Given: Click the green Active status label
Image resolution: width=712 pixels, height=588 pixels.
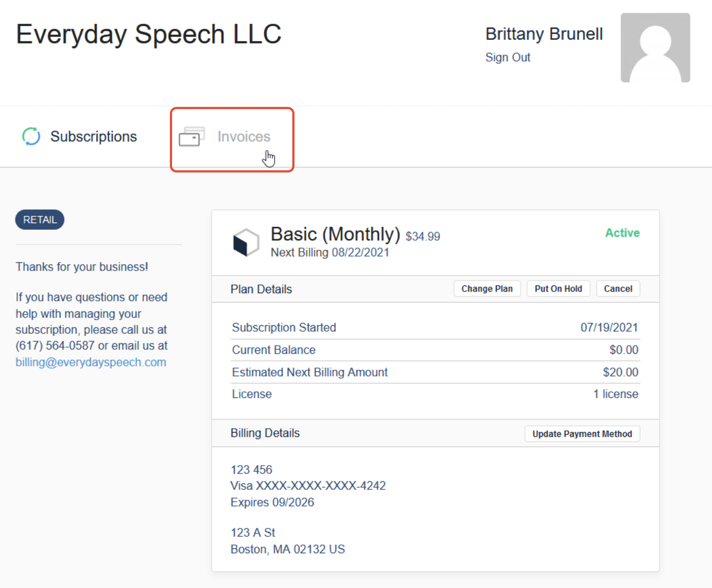Looking at the screenshot, I should 622,233.
